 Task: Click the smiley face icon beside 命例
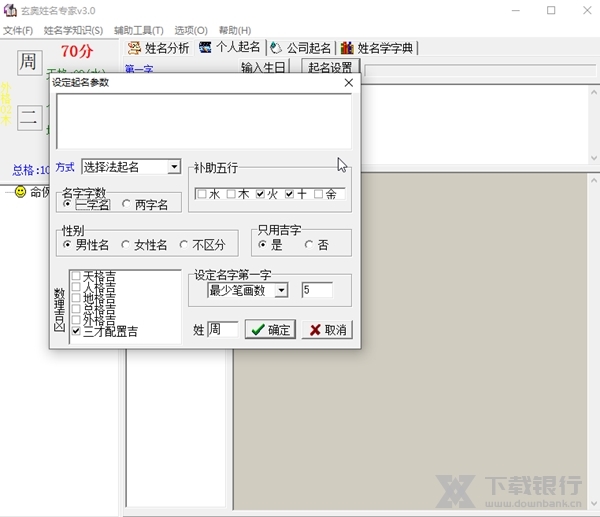pyautogui.click(x=20, y=191)
